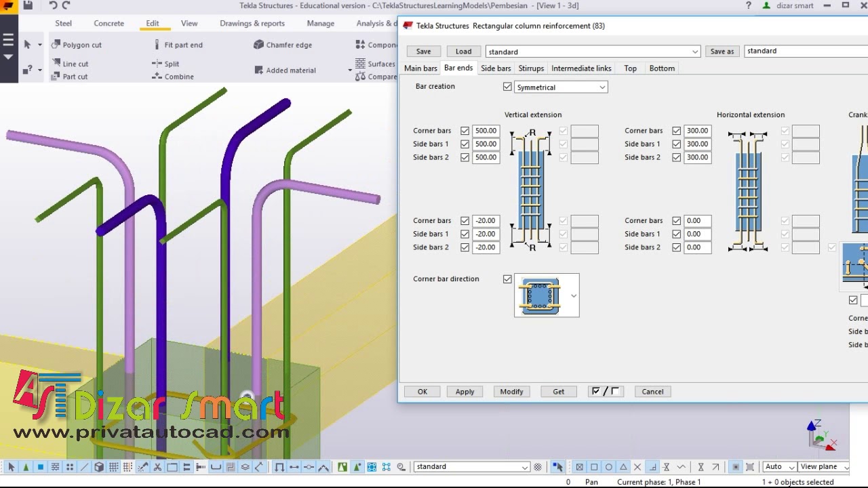868x488 pixels.
Task: Open the standard selection filter dropdown at bottom
Action: point(524,467)
